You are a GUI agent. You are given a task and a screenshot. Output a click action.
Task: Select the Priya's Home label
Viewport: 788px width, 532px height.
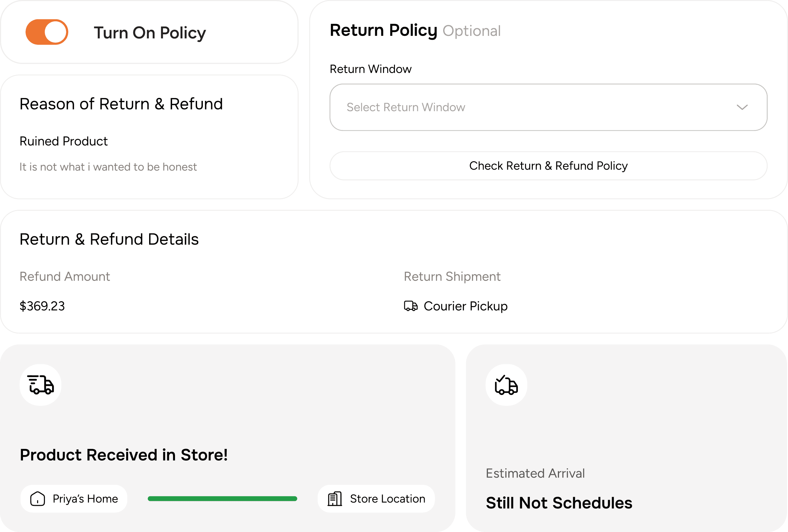coord(84,498)
